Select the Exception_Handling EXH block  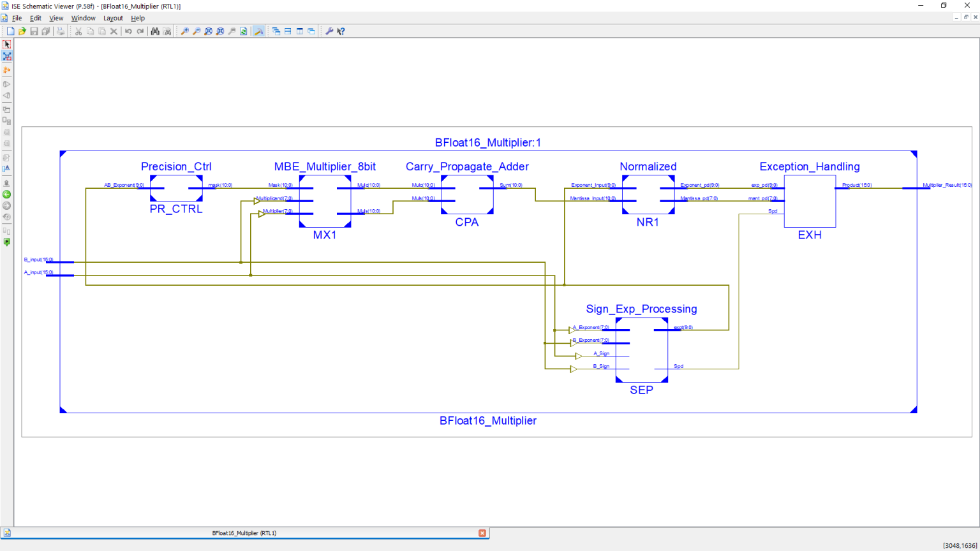pos(810,202)
